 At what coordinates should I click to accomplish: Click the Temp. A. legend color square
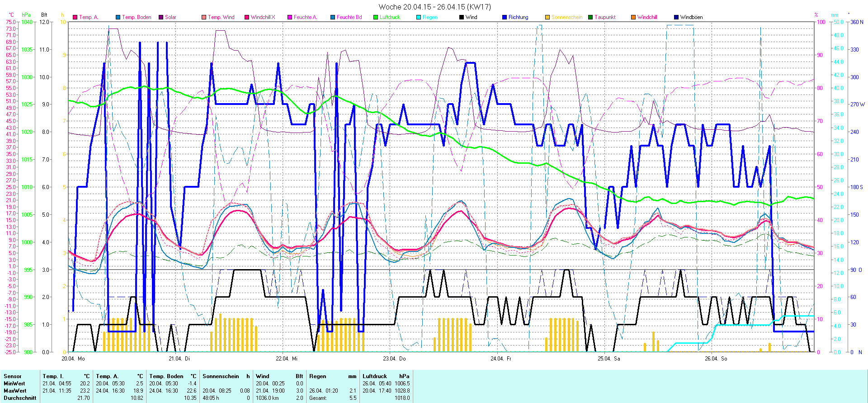(75, 17)
